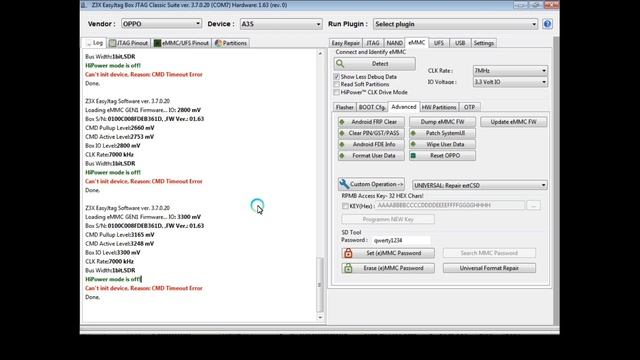Switch to the UFS tab

(x=439, y=43)
